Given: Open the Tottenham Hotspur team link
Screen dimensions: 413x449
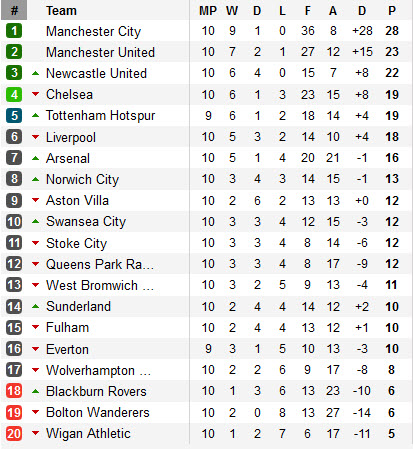Looking at the screenshot, I should pyautogui.click(x=101, y=116).
